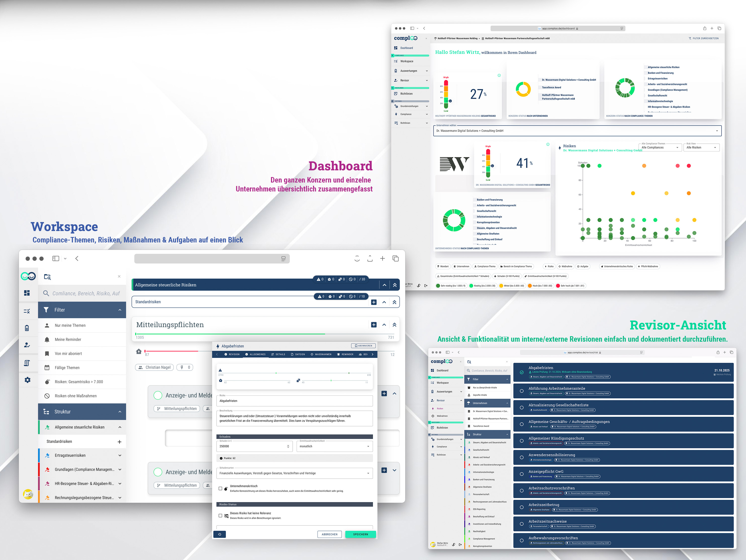The image size is (746, 560).
Task: Step the Schaden in € 250000 spinner
Action: click(x=288, y=446)
